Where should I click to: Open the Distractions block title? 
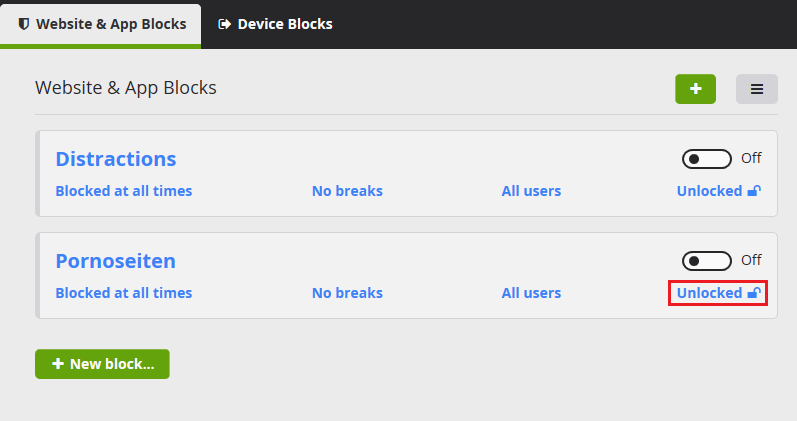(116, 159)
